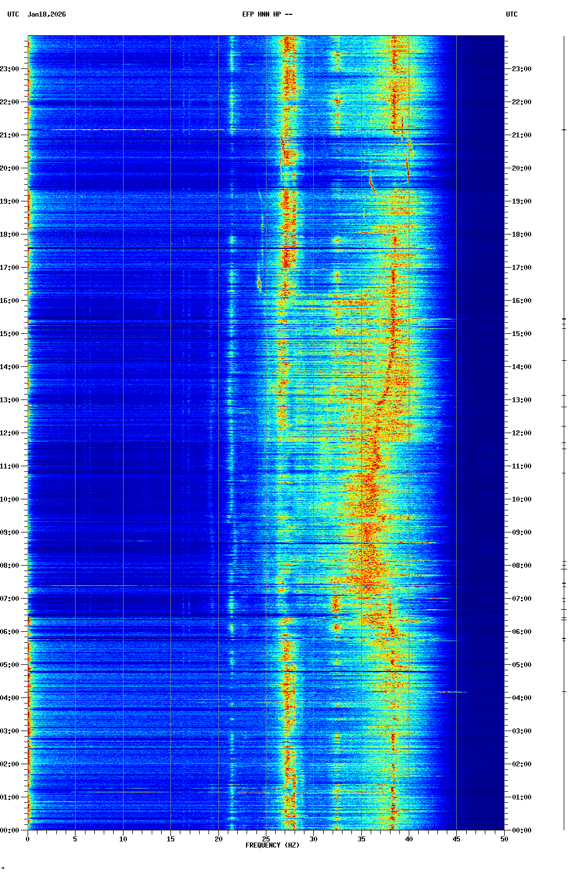Image resolution: width=588 pixels, height=874 pixels.
Task: Click 00:00 label on the right axis
Action: pyautogui.click(x=521, y=830)
